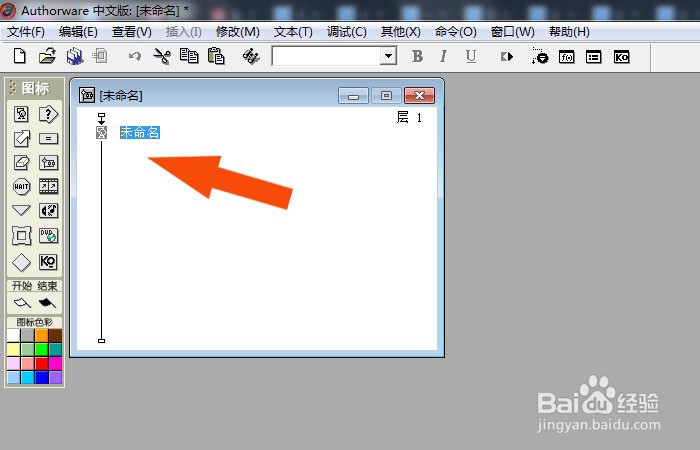Screen dimensions: 700x450
Task: Choose the WAIT icon in the palette
Action: point(21,186)
